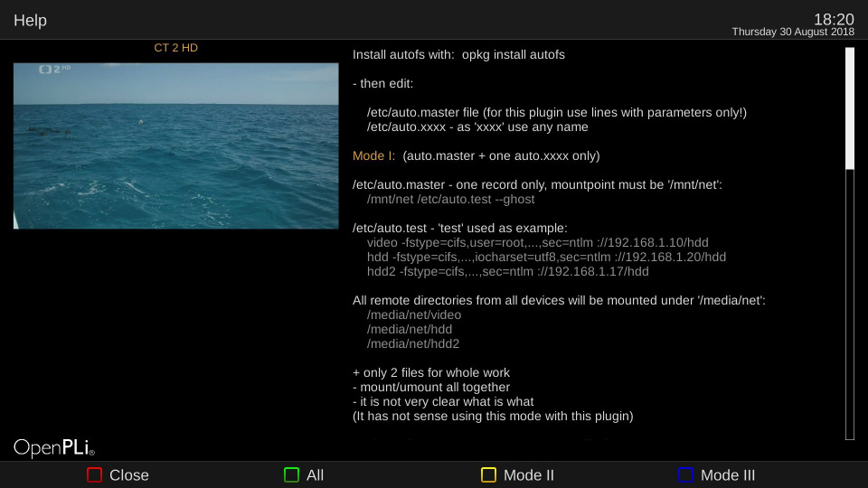Click the '/mnt/net /etc/auto.test --ghost' line
This screenshot has height=488, width=868.
(x=450, y=199)
